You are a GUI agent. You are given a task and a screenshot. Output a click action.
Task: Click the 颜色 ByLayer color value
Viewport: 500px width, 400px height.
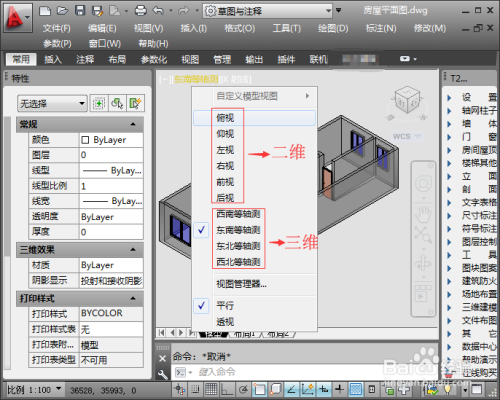pyautogui.click(x=111, y=140)
